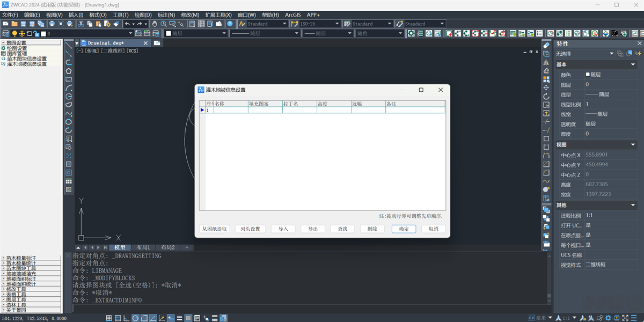Click the Rectangle drawing tool
Viewport: 644px width, 322px height.
pyautogui.click(x=69, y=79)
